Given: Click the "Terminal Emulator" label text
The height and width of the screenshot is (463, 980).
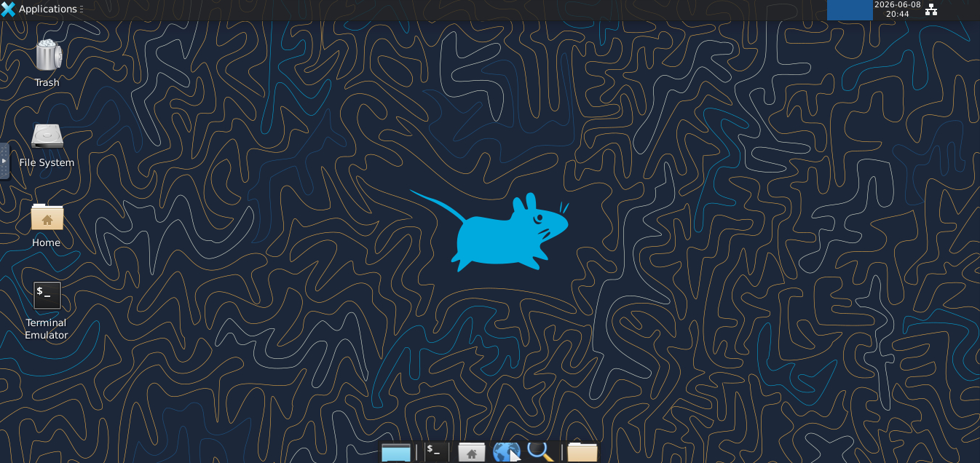Looking at the screenshot, I should pos(47,329).
